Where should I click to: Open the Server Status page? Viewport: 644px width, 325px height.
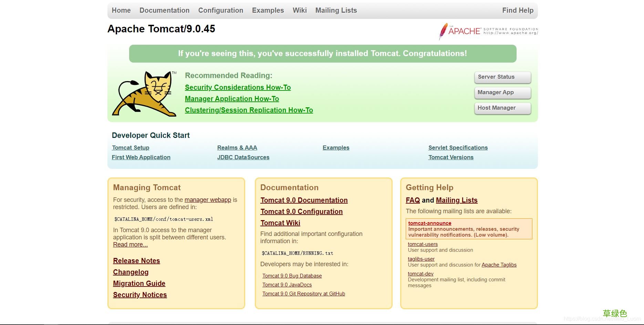tap(502, 77)
